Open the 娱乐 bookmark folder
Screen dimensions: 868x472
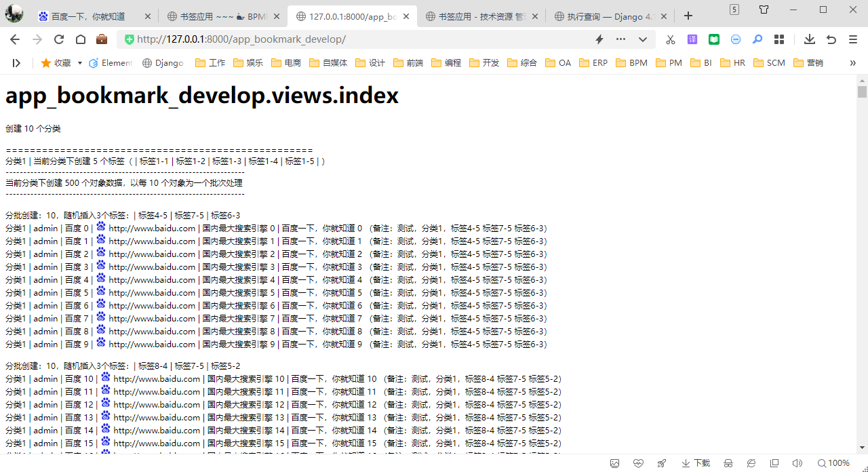(248, 62)
